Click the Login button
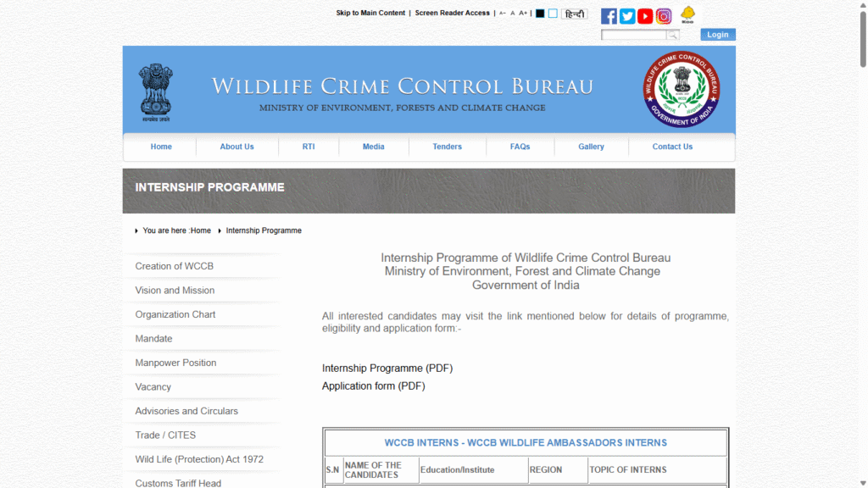This screenshot has height=488, width=868. tap(717, 34)
